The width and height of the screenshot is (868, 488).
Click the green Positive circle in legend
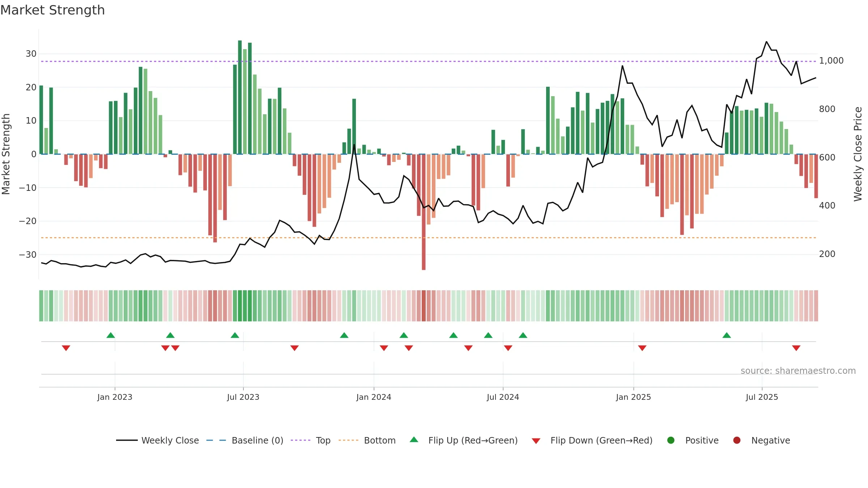[671, 440]
